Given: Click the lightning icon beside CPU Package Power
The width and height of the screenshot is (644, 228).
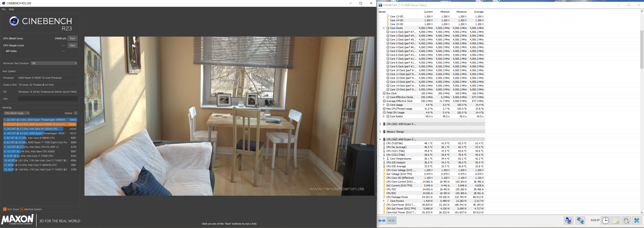Looking at the screenshot, I should tap(384, 197).
